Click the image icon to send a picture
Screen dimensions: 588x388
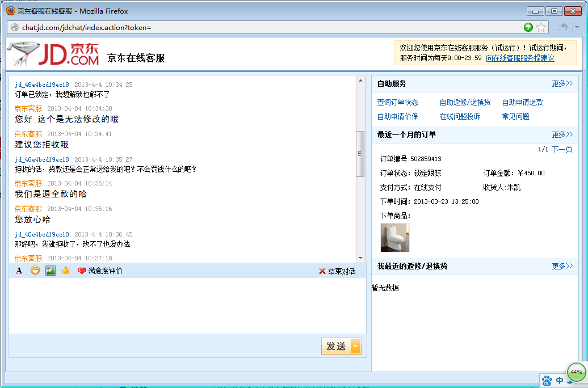[50, 271]
